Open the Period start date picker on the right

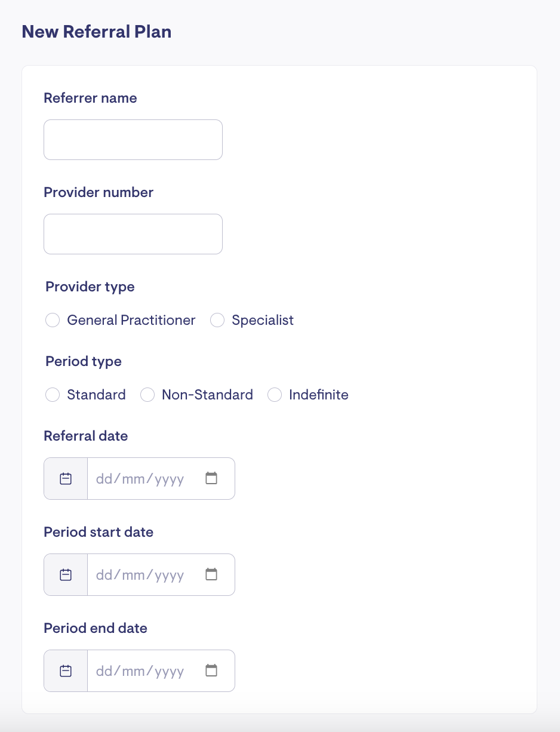click(211, 574)
